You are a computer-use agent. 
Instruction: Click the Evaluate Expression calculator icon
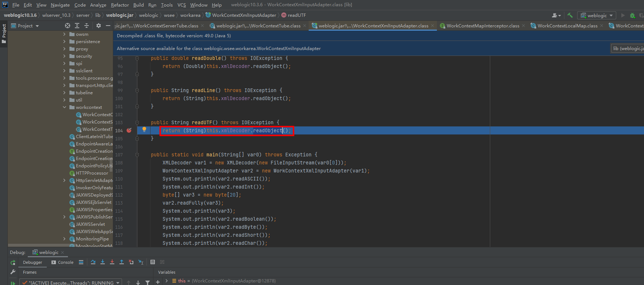click(153, 262)
